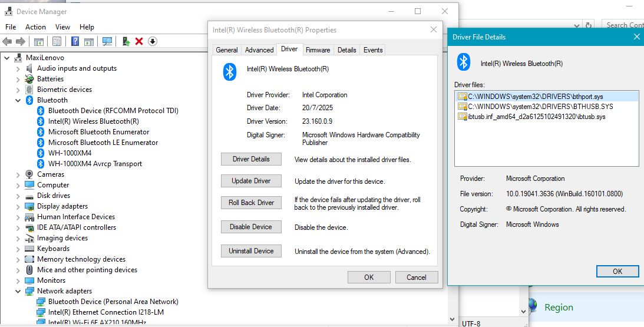The image size is (644, 327).
Task: Expand the Monitors node
Action: [18, 281]
